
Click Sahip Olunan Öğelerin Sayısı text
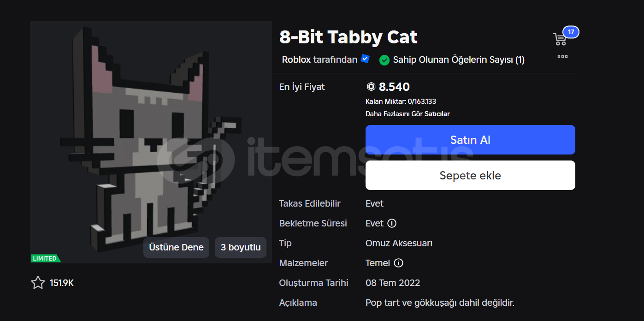459,60
